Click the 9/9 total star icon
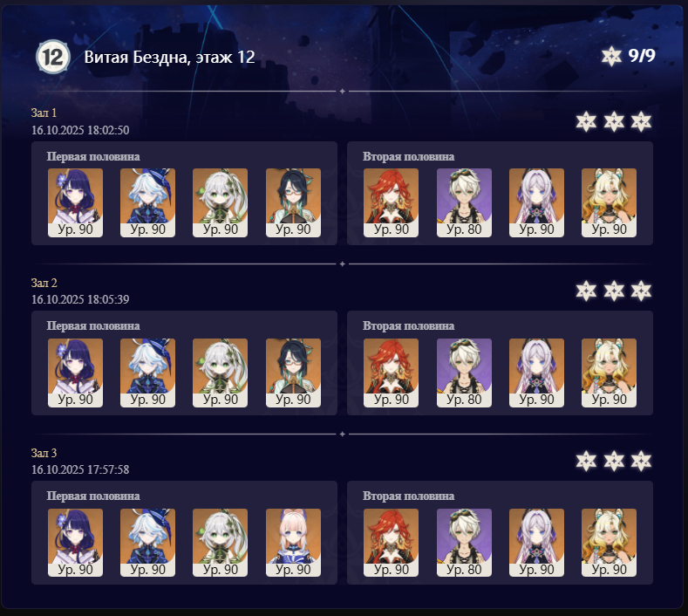Image resolution: width=688 pixels, height=616 pixels. click(x=611, y=56)
